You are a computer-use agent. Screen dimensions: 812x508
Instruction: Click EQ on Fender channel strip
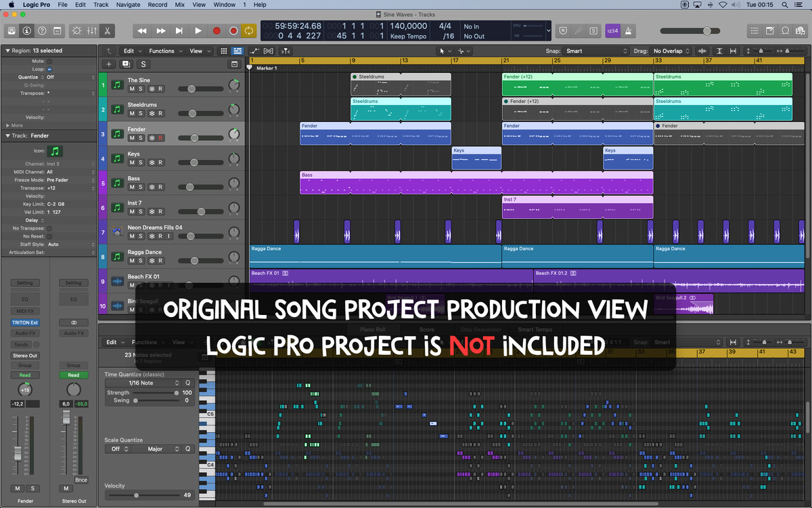pyautogui.click(x=25, y=299)
